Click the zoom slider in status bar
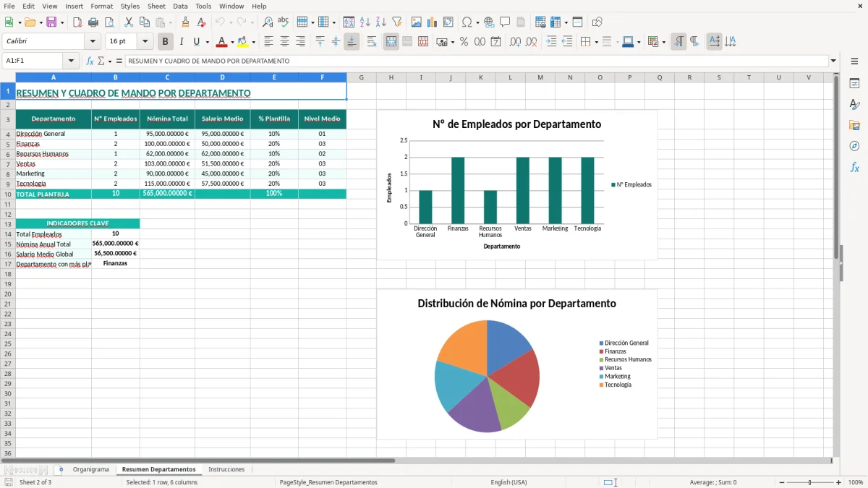The width and height of the screenshot is (868, 488). [810, 482]
